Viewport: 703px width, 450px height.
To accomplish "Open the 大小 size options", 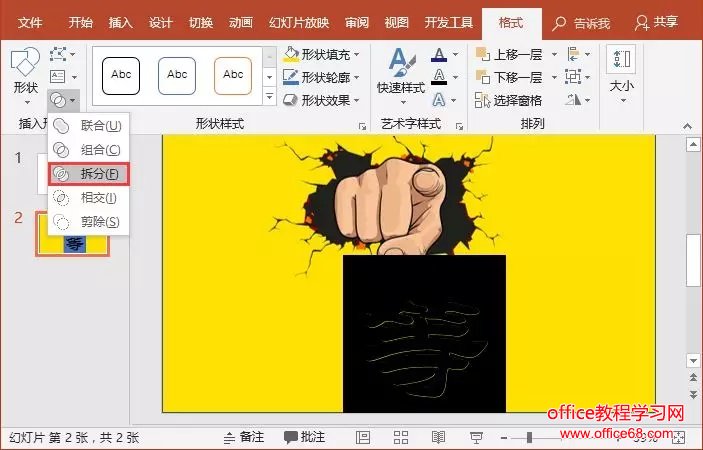I will 622,75.
